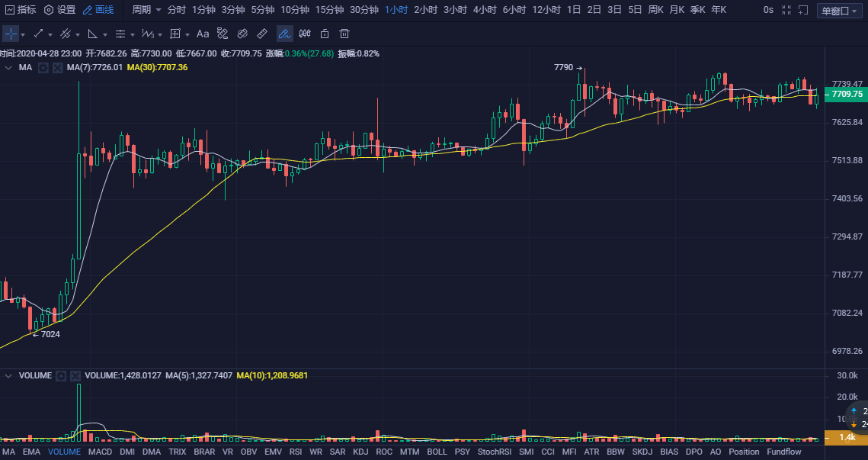
Task: Remove the VOLUME indicator with X icon
Action: click(x=75, y=376)
